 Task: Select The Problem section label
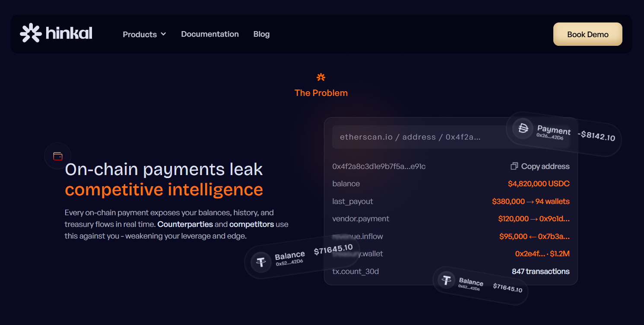(x=321, y=93)
